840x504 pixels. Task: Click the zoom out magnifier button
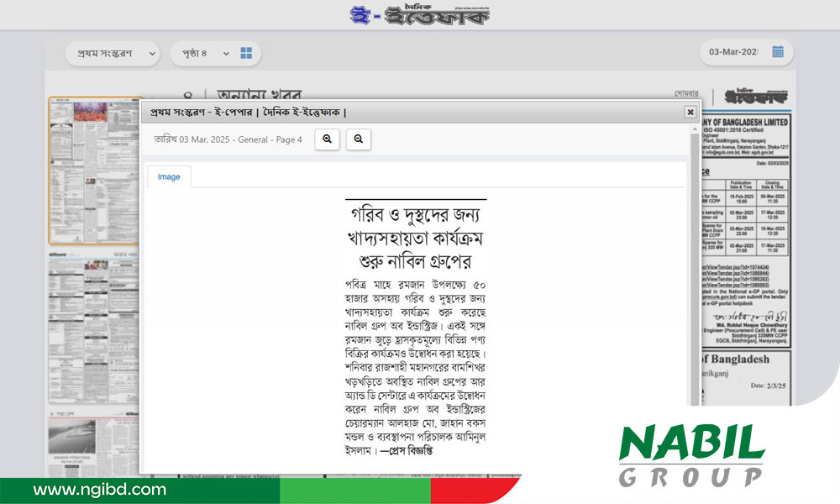pyautogui.click(x=358, y=139)
